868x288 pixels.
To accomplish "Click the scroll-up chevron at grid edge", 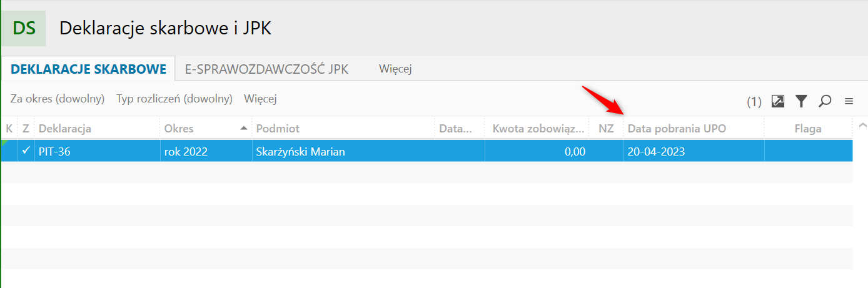I will [x=863, y=123].
